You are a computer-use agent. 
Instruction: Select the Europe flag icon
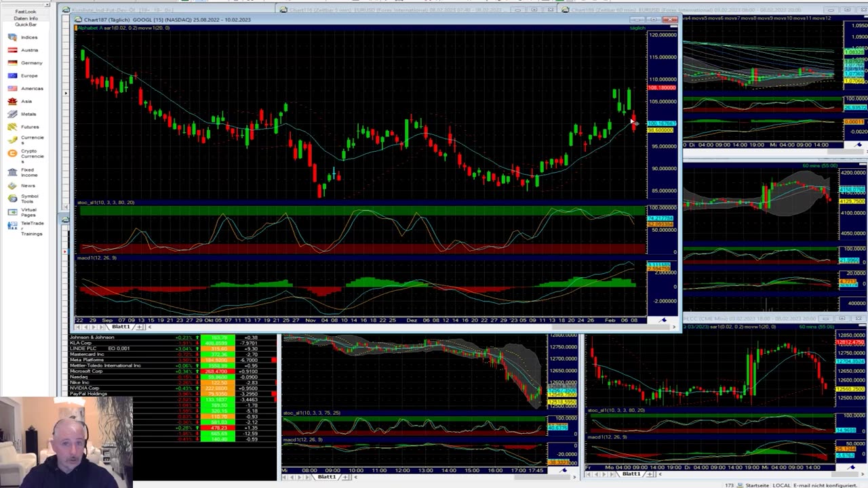(12, 76)
